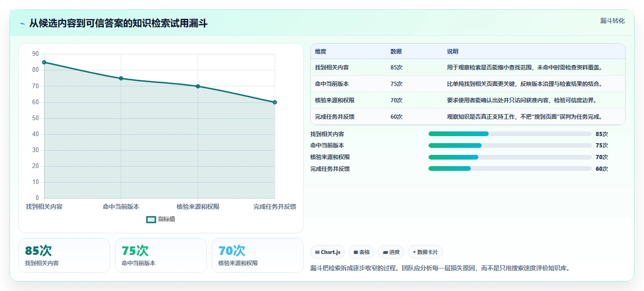This screenshot has height=291, width=644.
Task: Click the x-axis label 命中当前版本
Action: click(x=121, y=207)
